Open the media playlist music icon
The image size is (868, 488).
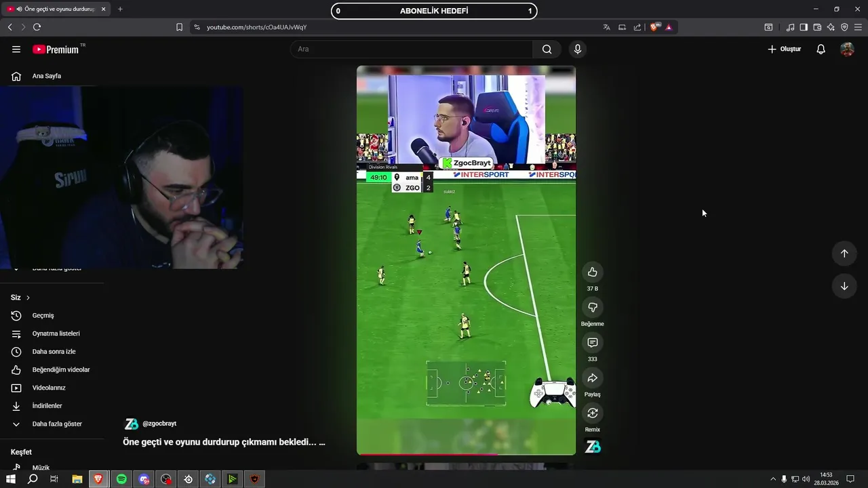click(x=790, y=27)
